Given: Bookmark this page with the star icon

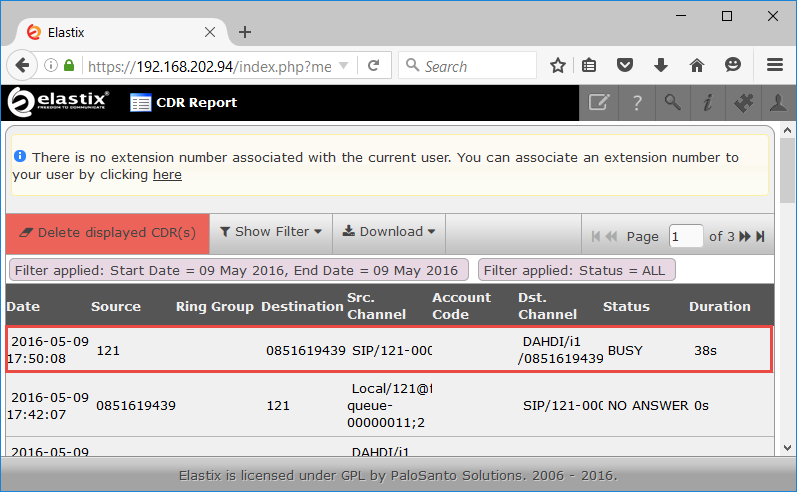Looking at the screenshot, I should [x=558, y=66].
